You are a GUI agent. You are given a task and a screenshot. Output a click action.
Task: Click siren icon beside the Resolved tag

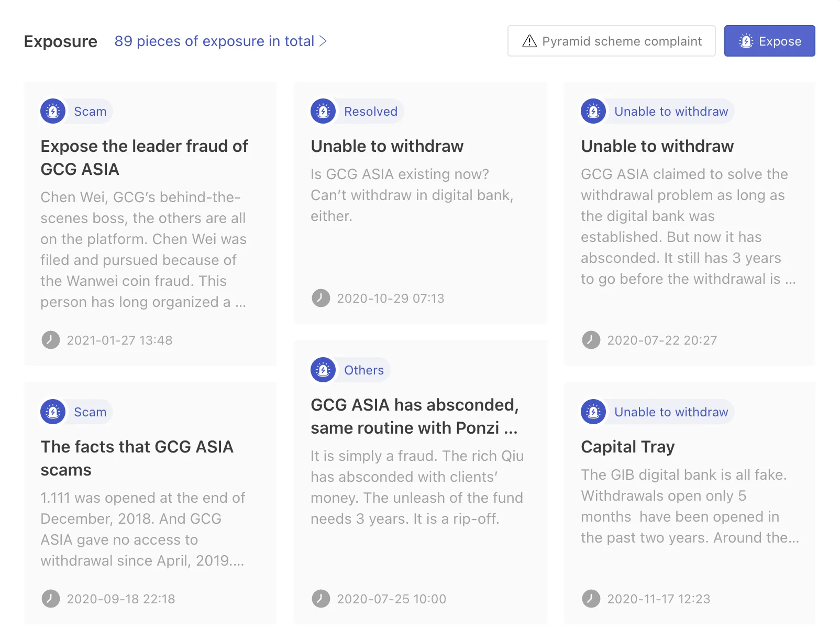pyautogui.click(x=323, y=111)
